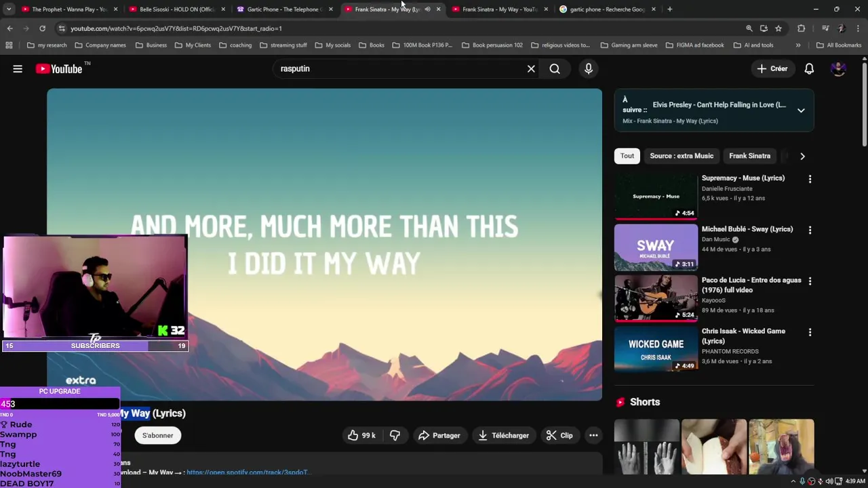Click the Créer create button
The width and height of the screenshot is (868, 488).
click(x=772, y=68)
